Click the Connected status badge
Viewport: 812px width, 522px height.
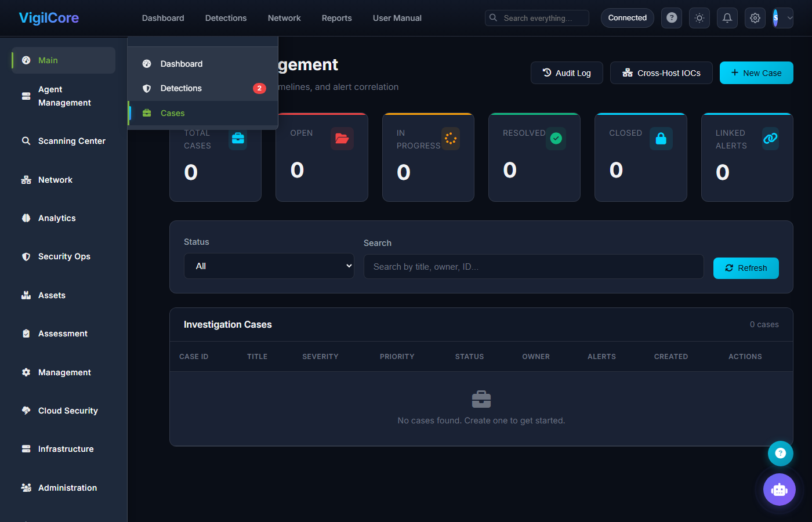628,18
